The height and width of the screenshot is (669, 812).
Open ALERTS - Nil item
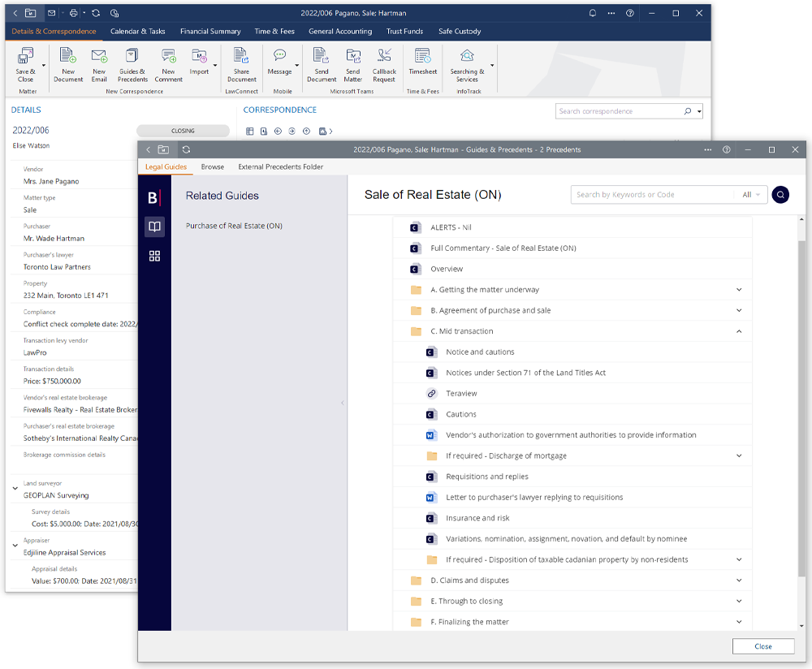451,227
